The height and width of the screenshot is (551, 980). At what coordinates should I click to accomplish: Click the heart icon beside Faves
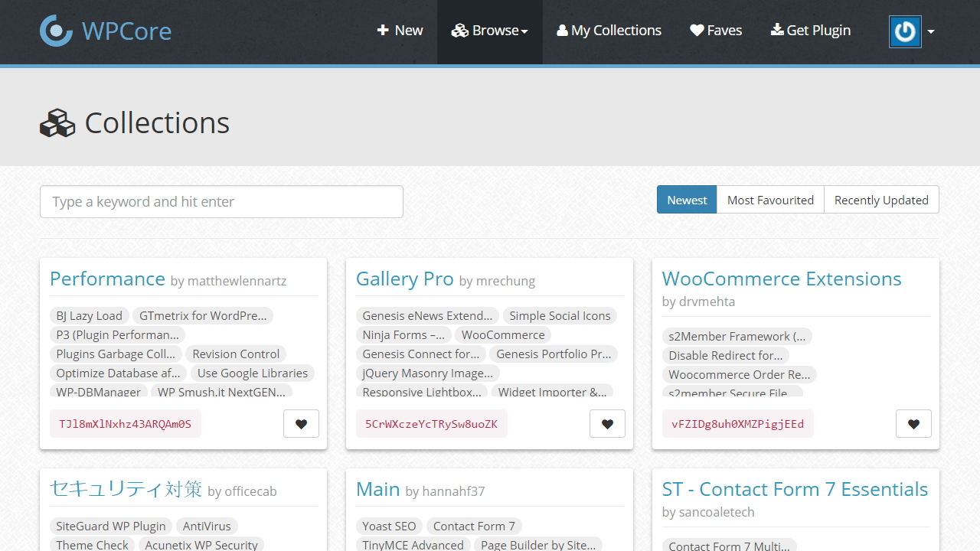click(x=697, y=31)
